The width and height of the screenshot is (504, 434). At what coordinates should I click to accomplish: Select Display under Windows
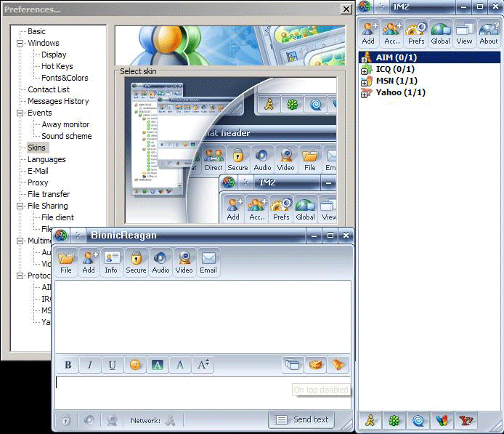(x=54, y=55)
